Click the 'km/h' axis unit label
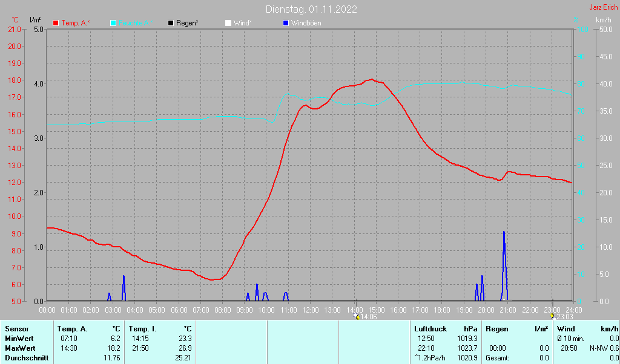Screen dimensions: 620x364 click(604, 20)
